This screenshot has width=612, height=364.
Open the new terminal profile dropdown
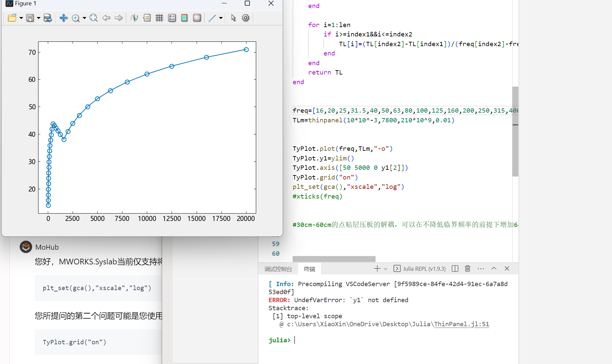(386, 269)
